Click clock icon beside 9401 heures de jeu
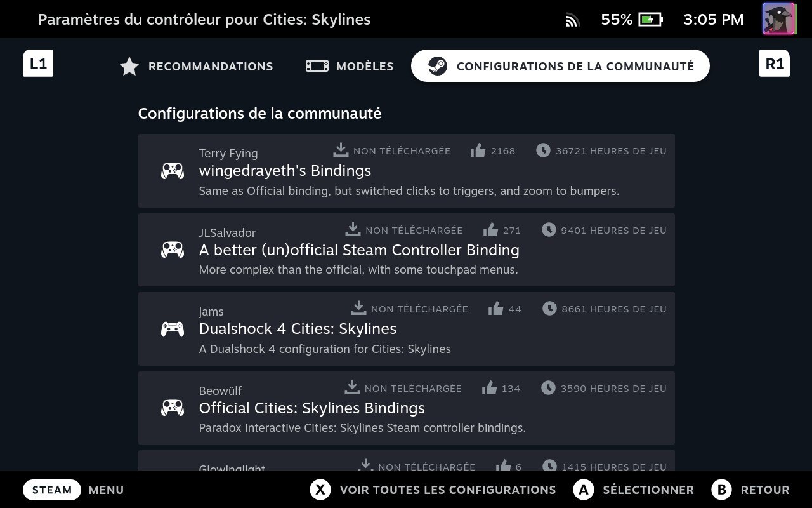The height and width of the screenshot is (508, 812). pos(549,230)
